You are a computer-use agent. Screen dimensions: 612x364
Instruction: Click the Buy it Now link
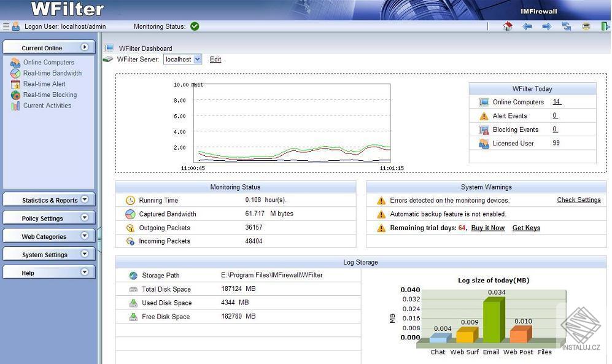click(x=488, y=228)
